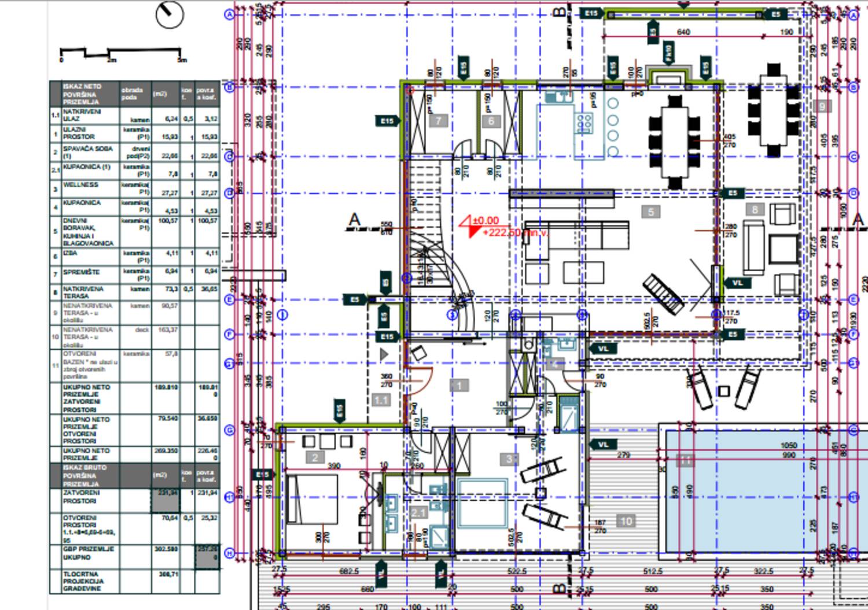Click room tag 2 in the bedroom
868x610 pixels.
315,458
